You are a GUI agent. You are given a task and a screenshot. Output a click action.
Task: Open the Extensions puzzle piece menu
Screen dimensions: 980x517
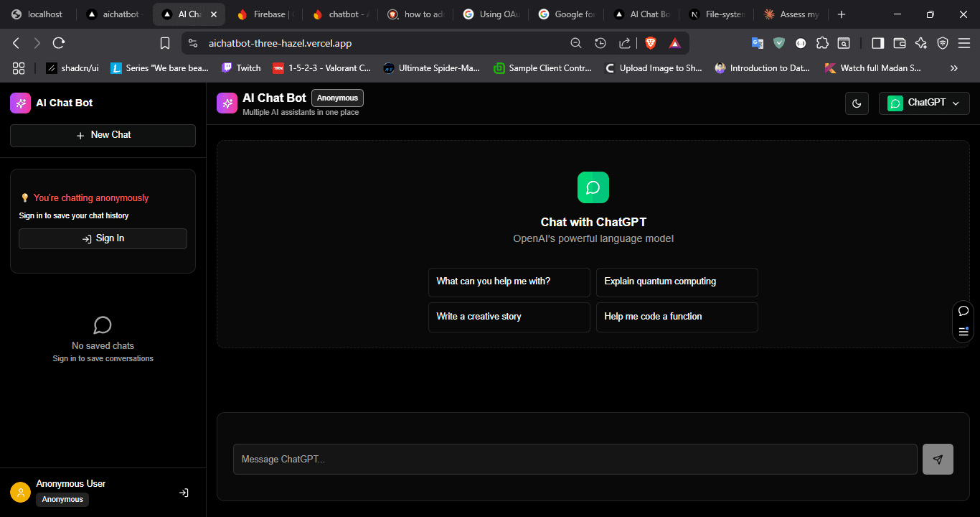pyautogui.click(x=822, y=43)
